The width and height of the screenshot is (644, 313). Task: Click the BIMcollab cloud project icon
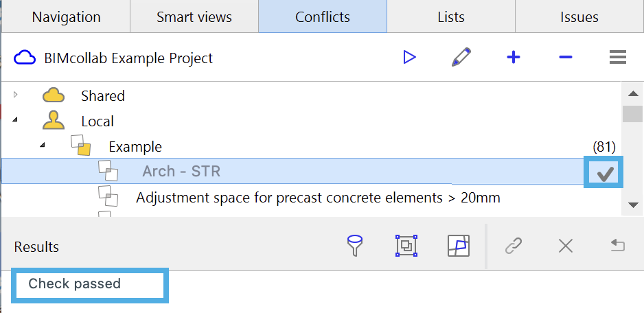click(25, 58)
